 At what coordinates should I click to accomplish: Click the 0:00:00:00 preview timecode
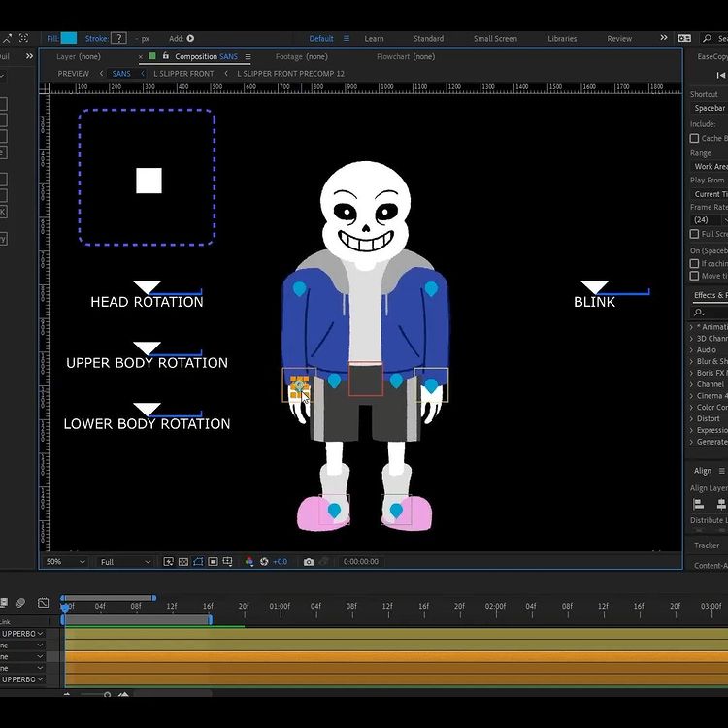pyautogui.click(x=361, y=562)
